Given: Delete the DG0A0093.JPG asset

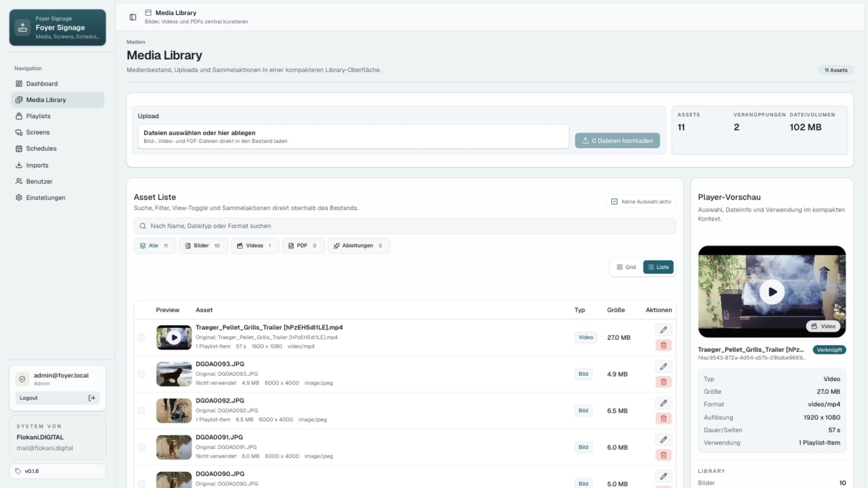Looking at the screenshot, I should [x=663, y=382].
